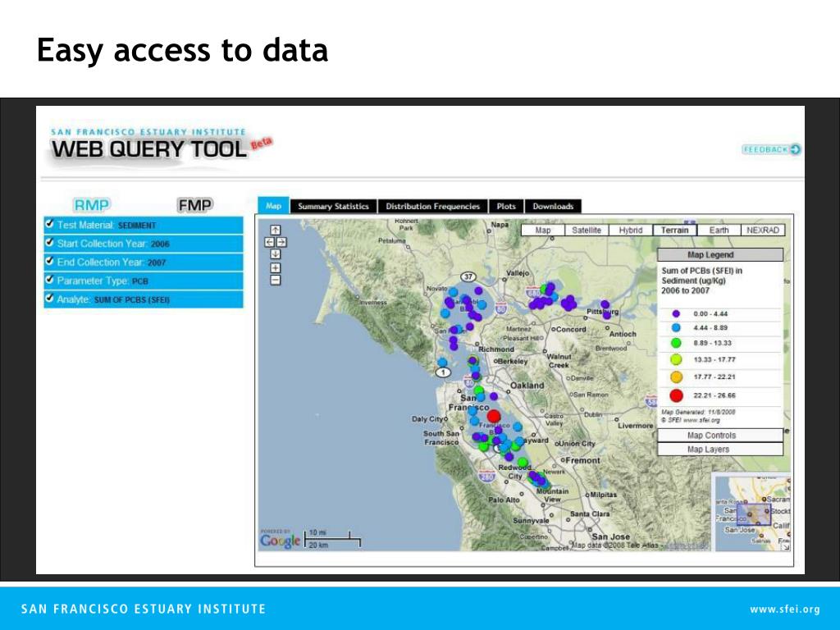Screen dimensions: 840x630
Task: Zoom out with the minus button
Action: (x=276, y=280)
